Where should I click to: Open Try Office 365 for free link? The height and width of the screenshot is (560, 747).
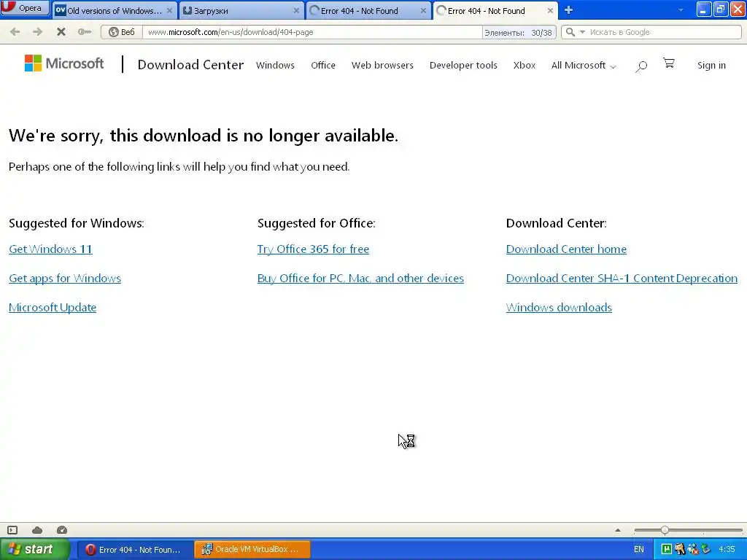pyautogui.click(x=313, y=249)
